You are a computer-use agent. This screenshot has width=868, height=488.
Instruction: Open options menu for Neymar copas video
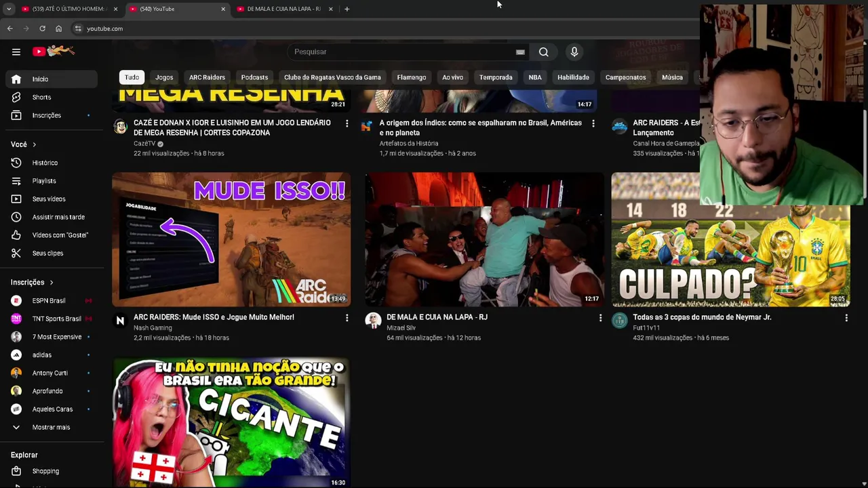846,317
